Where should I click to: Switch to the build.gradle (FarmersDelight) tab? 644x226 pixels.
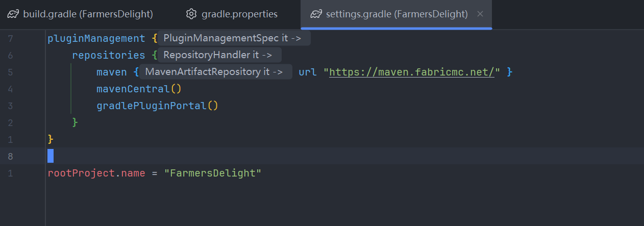coord(88,14)
